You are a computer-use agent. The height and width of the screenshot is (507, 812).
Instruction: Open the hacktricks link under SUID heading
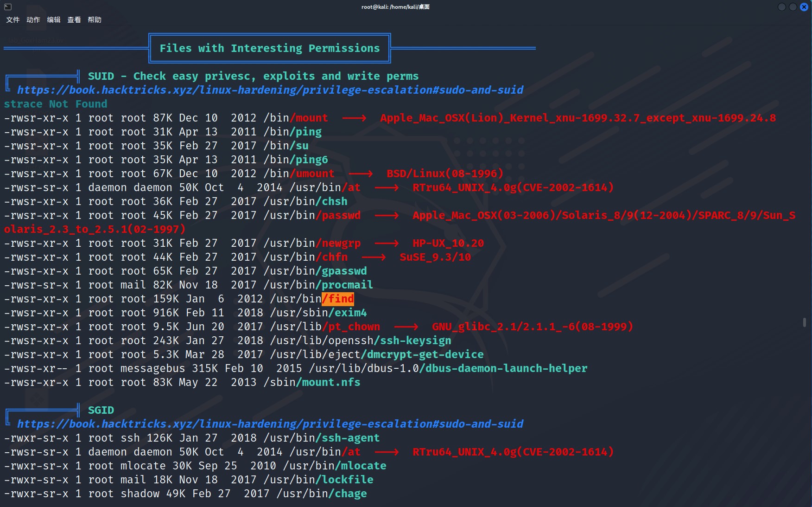tap(270, 90)
